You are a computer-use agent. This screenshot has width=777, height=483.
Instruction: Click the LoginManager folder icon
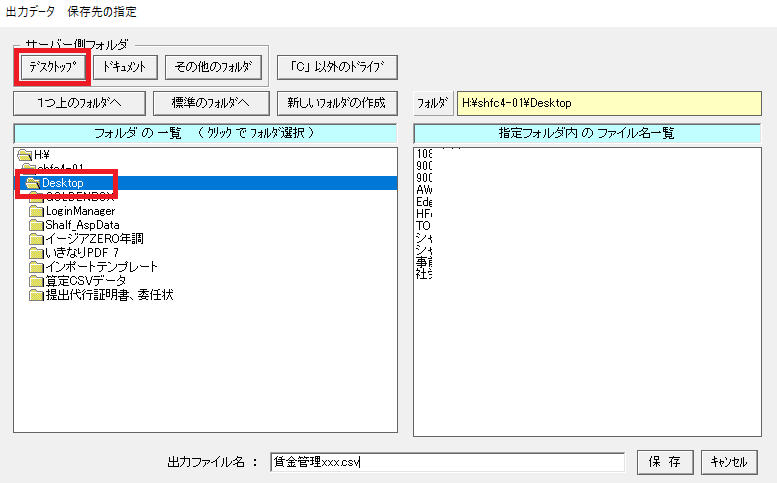[36, 211]
